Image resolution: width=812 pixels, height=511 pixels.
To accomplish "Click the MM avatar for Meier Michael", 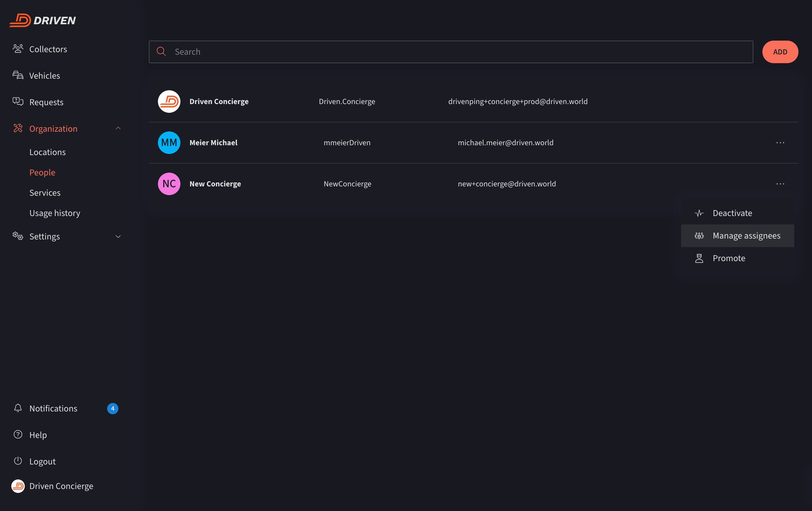I will click(x=169, y=143).
